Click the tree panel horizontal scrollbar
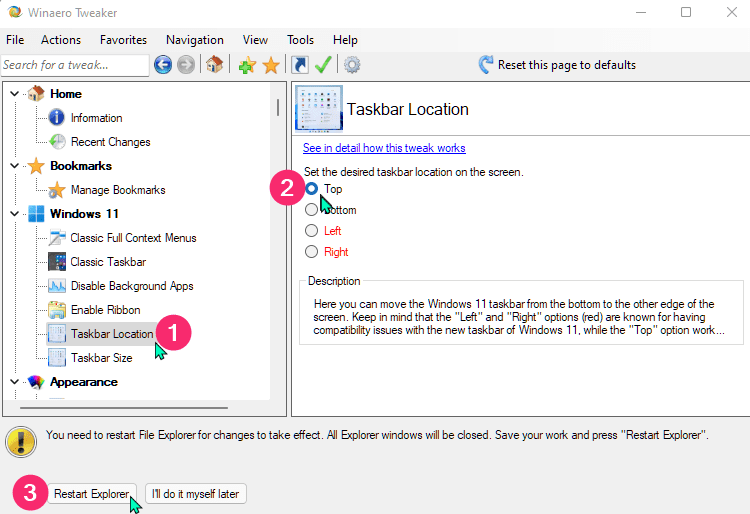Viewport: 750px width, 514px height. (x=124, y=408)
